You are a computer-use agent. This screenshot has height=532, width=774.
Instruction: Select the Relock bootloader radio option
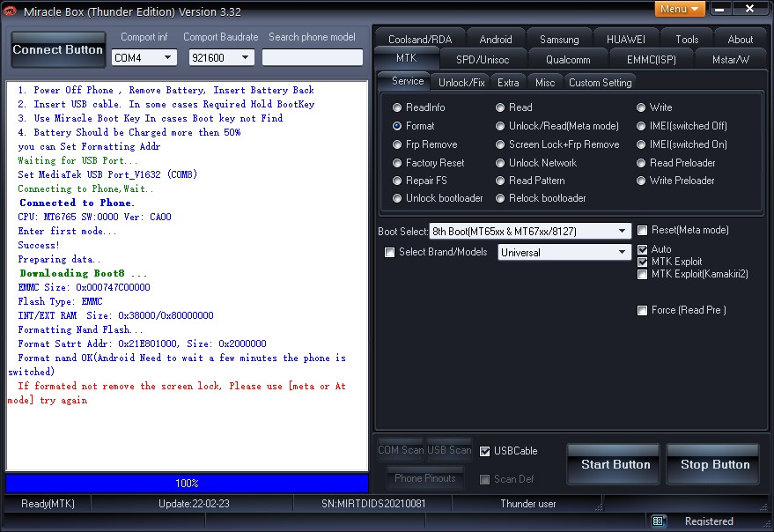541,198
